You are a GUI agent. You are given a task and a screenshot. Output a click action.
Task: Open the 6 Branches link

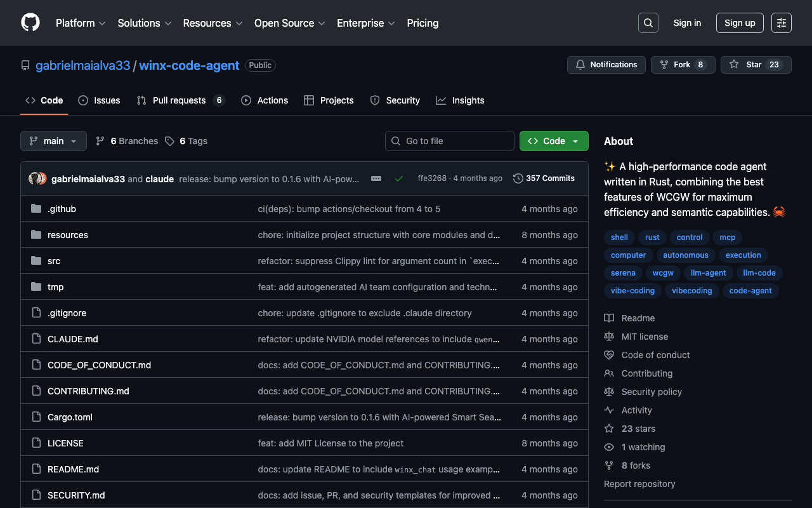click(x=127, y=141)
